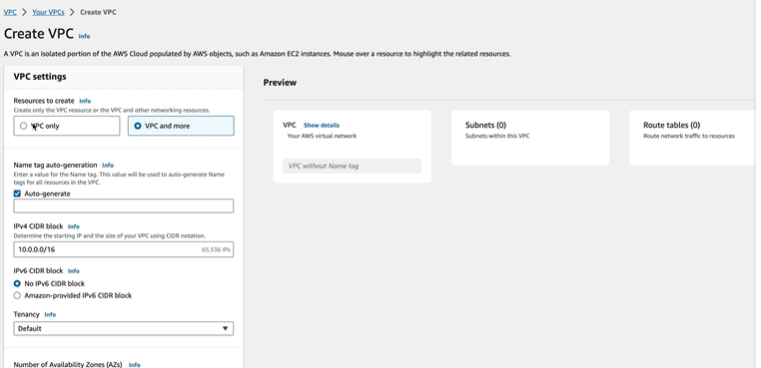Go to Your VPCs breadcrumb link

[x=48, y=12]
